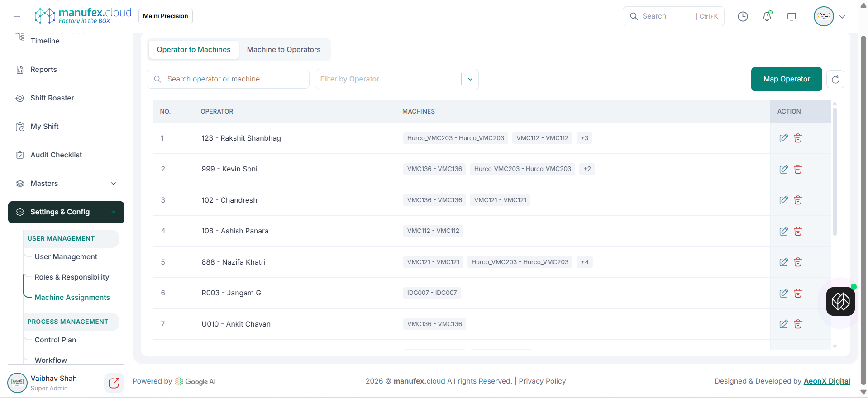Click the screen display icon in header
Image resolution: width=868 pixels, height=398 pixels.
coord(791,17)
